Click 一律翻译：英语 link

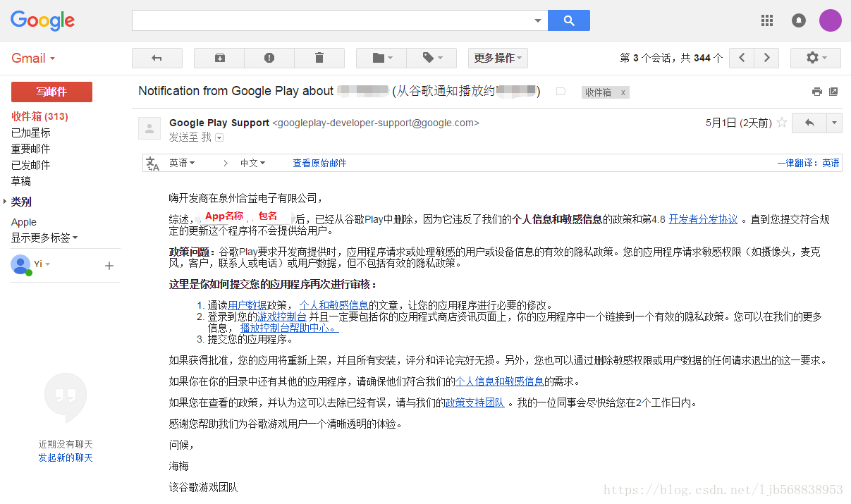(808, 163)
